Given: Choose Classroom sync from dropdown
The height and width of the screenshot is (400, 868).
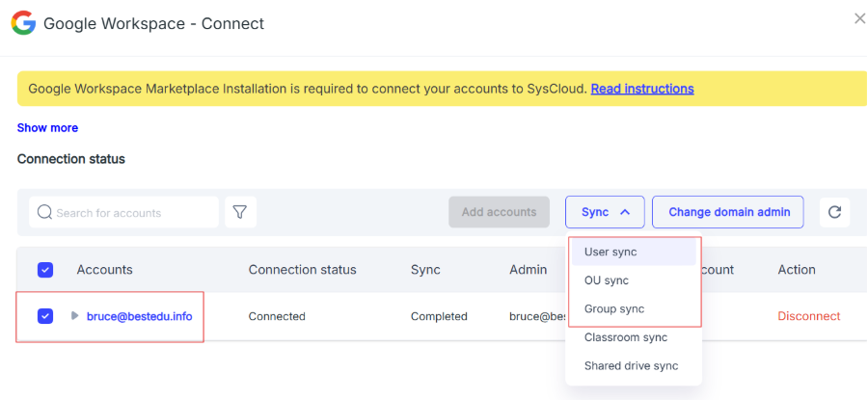Looking at the screenshot, I should (x=626, y=337).
